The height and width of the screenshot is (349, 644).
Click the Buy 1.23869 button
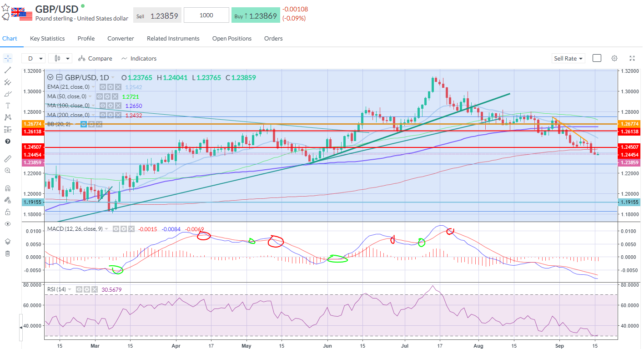tap(255, 15)
